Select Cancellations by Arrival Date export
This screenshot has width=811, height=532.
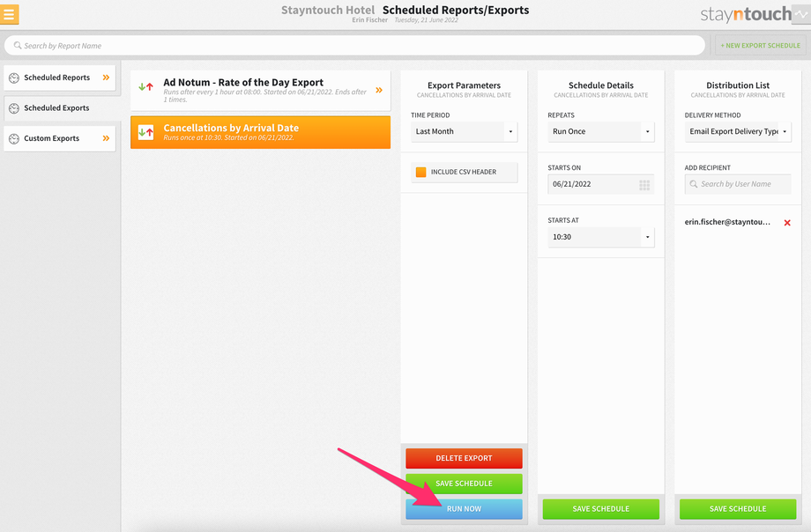point(260,132)
